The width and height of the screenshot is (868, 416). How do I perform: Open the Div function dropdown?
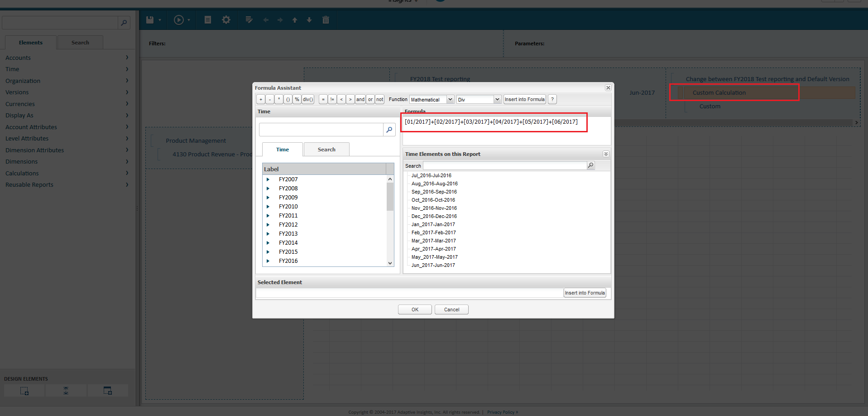[479, 99]
